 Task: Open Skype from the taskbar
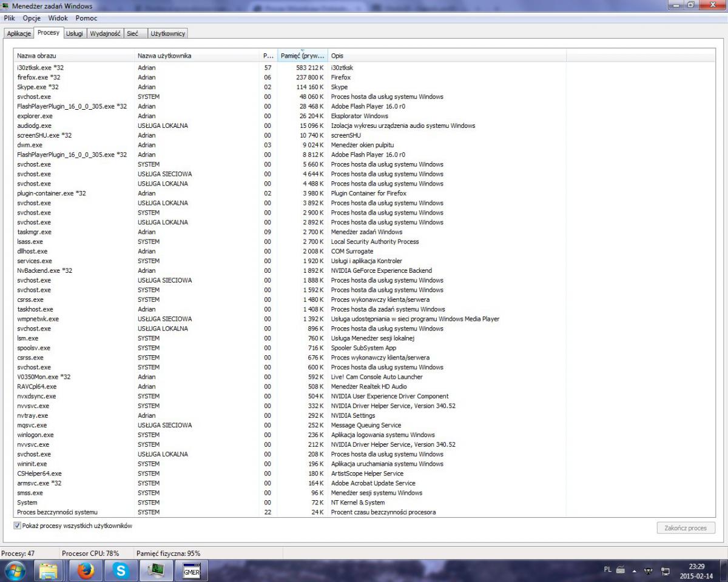tap(121, 570)
